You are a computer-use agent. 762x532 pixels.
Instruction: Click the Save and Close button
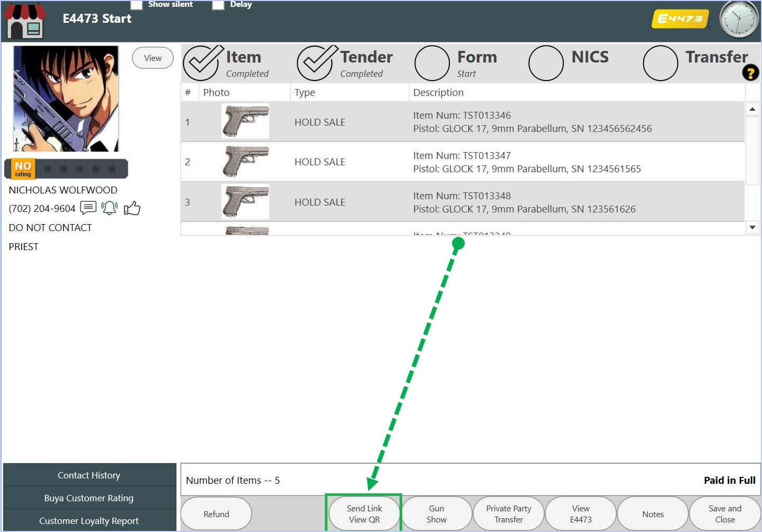tap(725, 514)
